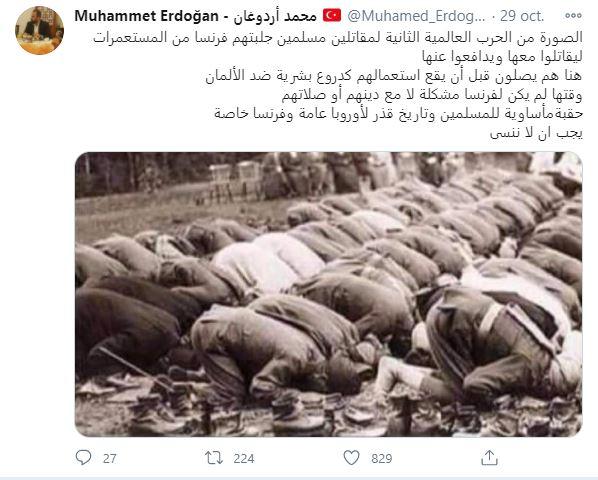598x480 pixels.
Task: Click the final line يجب ان لا ننسى
Action: coord(536,133)
